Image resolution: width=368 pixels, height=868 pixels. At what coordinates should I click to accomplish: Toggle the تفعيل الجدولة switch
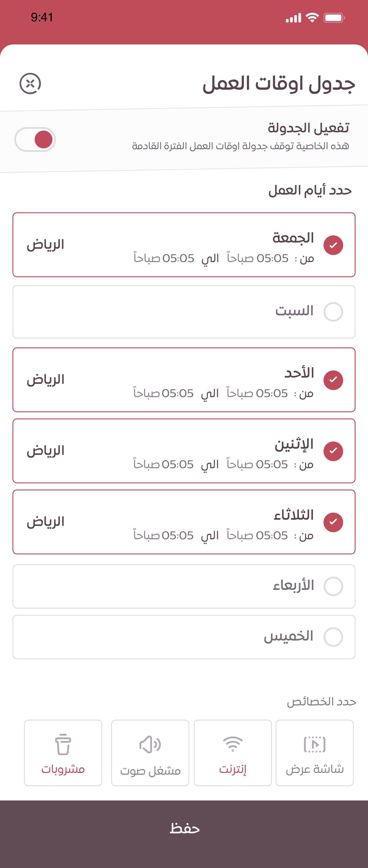click(35, 139)
